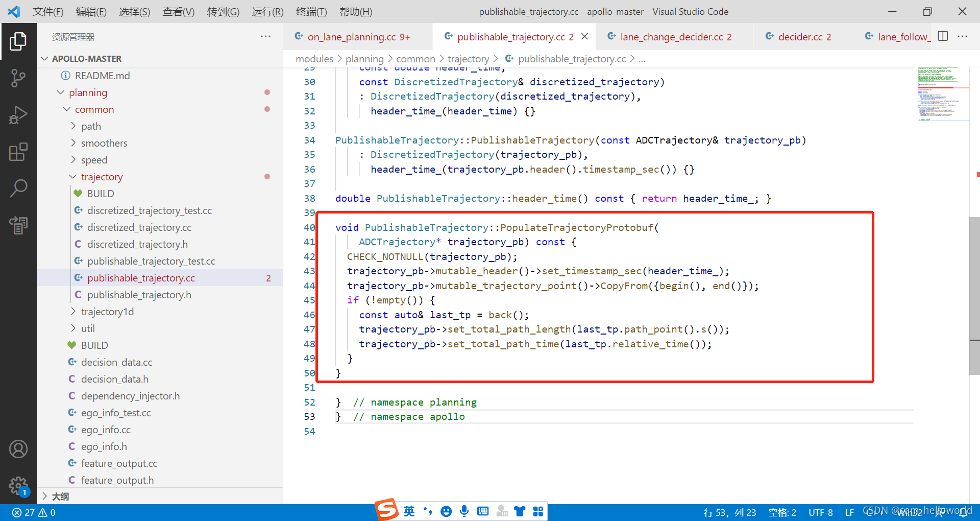This screenshot has width=980, height=521.
Task: Click the line 53 column 23 status
Action: [729, 512]
